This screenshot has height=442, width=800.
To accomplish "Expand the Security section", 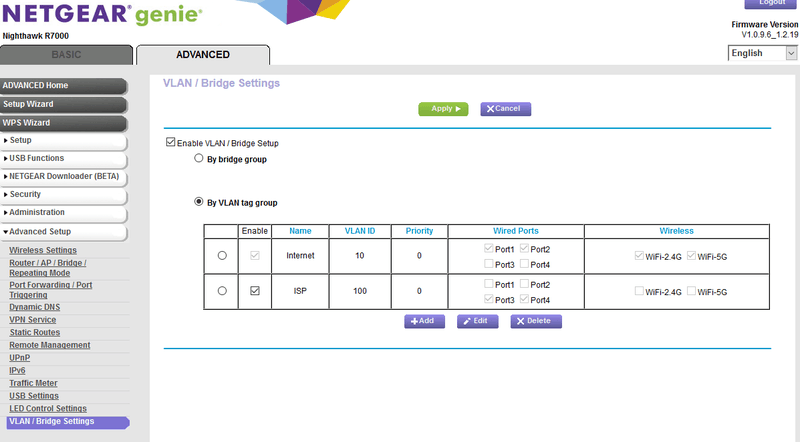I will click(63, 194).
